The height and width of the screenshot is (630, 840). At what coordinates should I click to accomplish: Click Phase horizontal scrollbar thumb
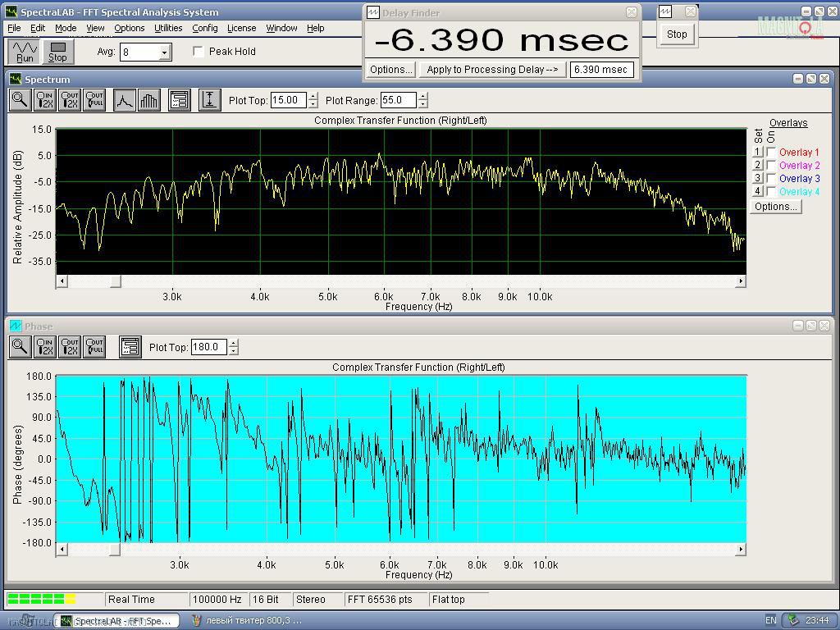[115, 549]
